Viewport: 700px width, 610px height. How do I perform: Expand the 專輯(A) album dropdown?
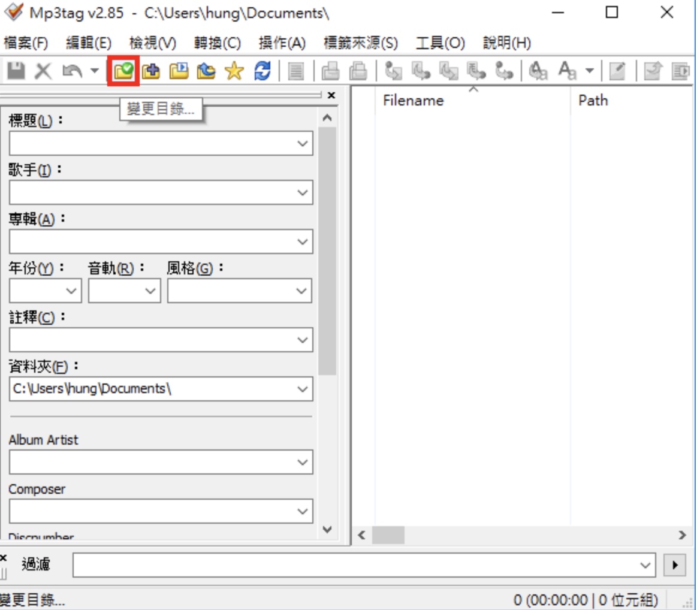[x=303, y=242]
